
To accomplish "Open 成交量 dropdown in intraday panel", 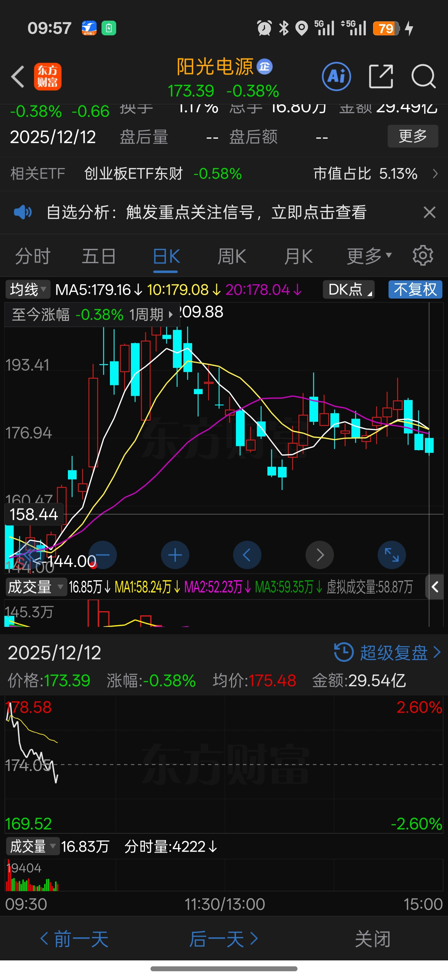I will tap(33, 846).
